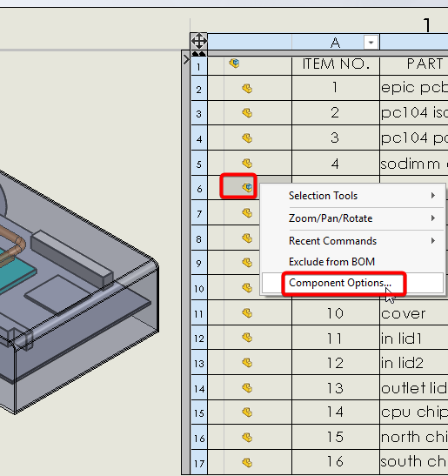Screen dimensions: 448x476
Task: Click item number 3 cell
Action: (x=336, y=137)
